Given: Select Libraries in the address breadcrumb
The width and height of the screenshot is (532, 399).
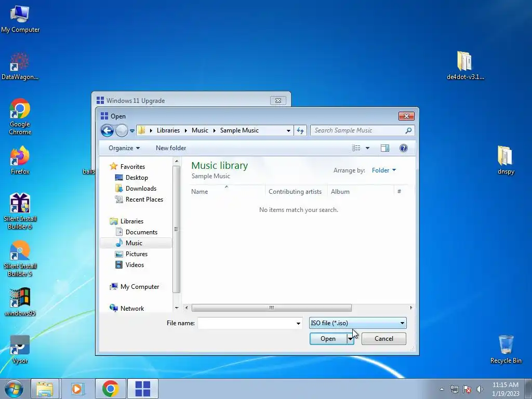Looking at the screenshot, I should [x=168, y=130].
